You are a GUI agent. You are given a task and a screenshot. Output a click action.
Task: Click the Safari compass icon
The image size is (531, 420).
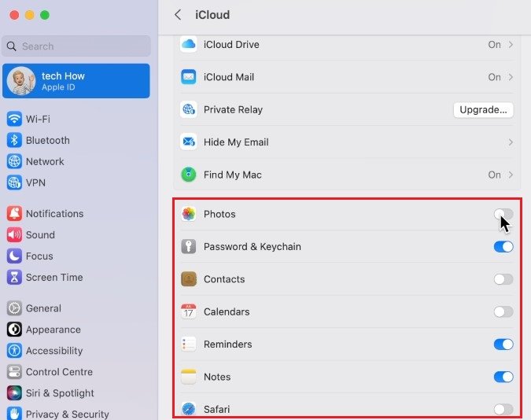tap(189, 409)
